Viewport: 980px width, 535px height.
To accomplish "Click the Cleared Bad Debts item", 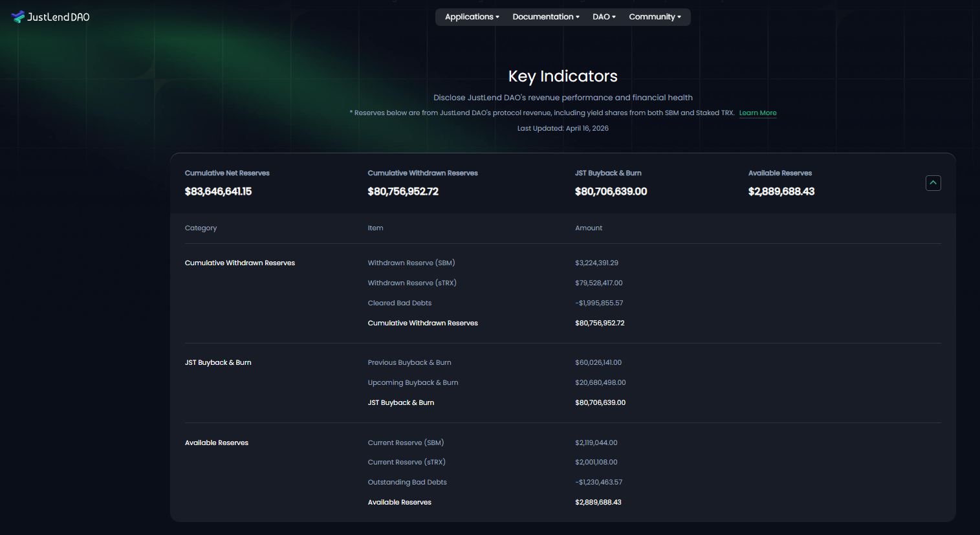I will click(400, 303).
